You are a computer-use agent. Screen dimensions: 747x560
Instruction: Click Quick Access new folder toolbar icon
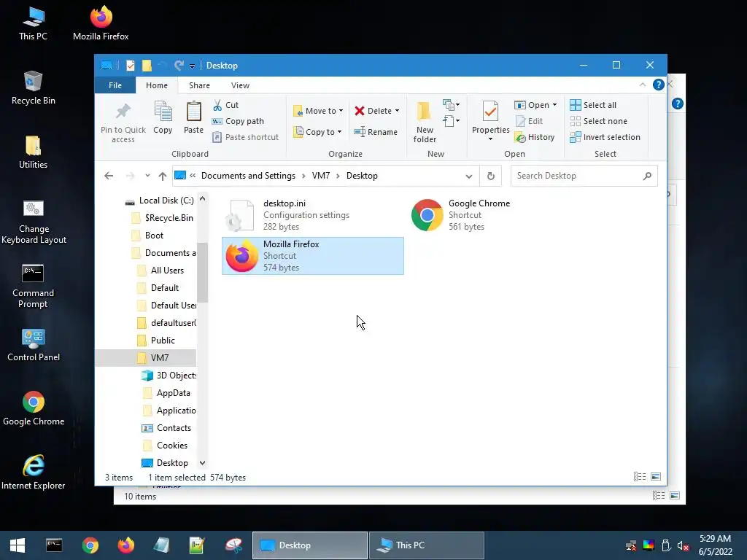coord(147,65)
